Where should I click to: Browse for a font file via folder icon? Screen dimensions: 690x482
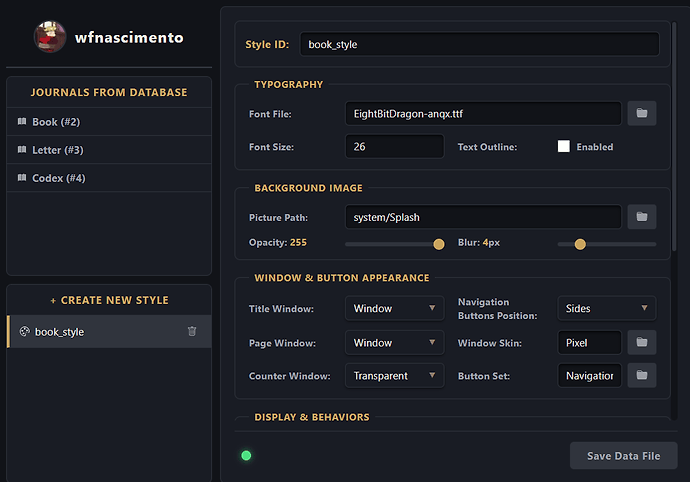(x=642, y=114)
